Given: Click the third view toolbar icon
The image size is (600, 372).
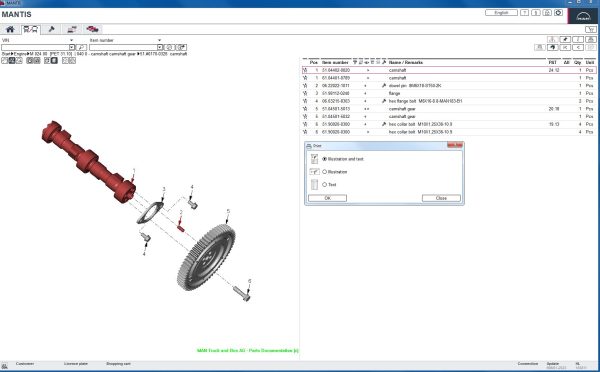Looking at the screenshot, I should coord(19,60).
